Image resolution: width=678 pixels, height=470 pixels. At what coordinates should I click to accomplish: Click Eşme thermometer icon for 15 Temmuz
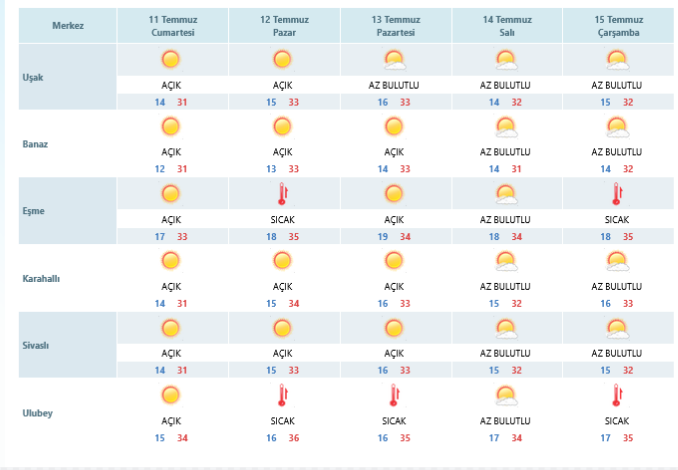pos(617,194)
